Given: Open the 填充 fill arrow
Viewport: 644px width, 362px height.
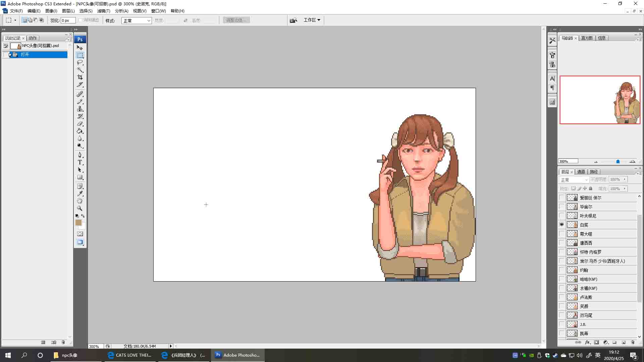Looking at the screenshot, I should (x=625, y=189).
